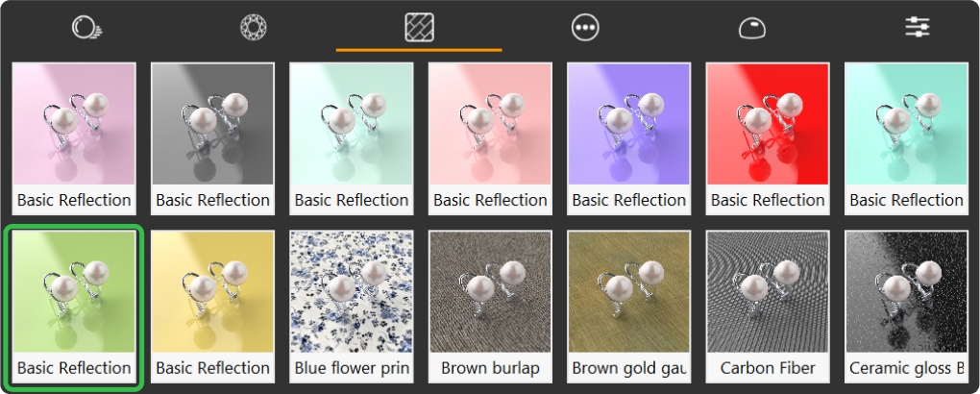Select the purple Basic Reflection thumbnail
The width and height of the screenshot is (980, 394).
[628, 138]
